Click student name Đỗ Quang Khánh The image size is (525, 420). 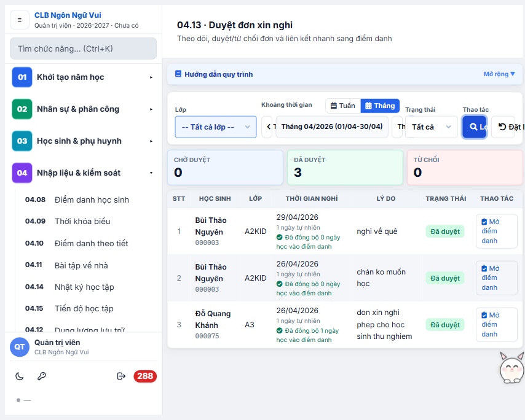click(213, 319)
